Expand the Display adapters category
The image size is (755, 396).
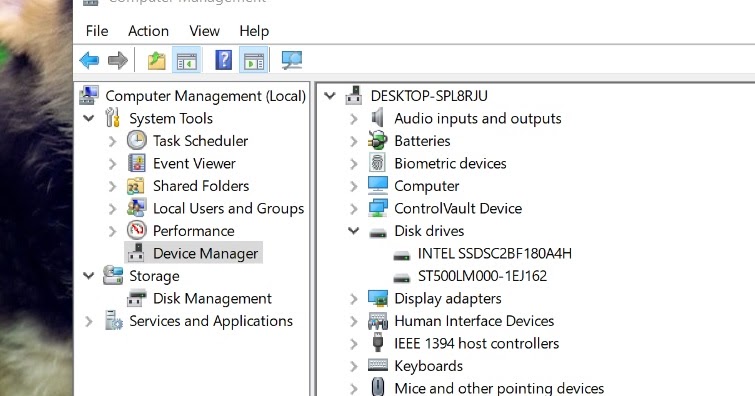coord(354,299)
